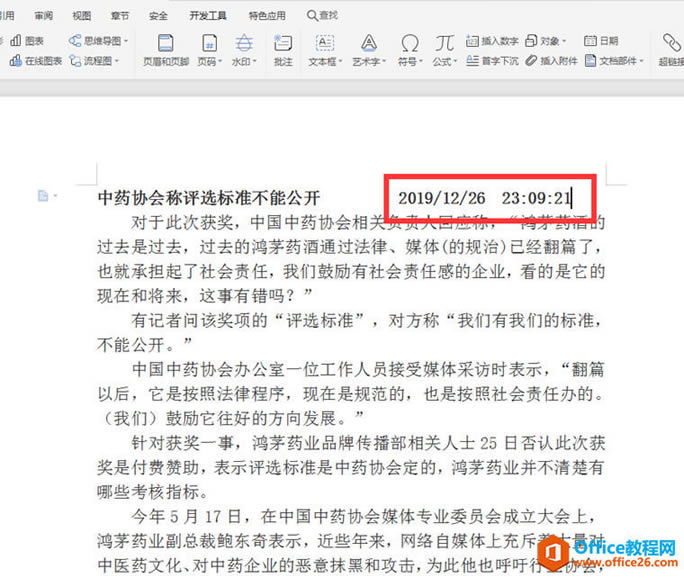Expand the 流程图 dropdown arrow
Viewport: 684px width, 578px height.
[117, 62]
